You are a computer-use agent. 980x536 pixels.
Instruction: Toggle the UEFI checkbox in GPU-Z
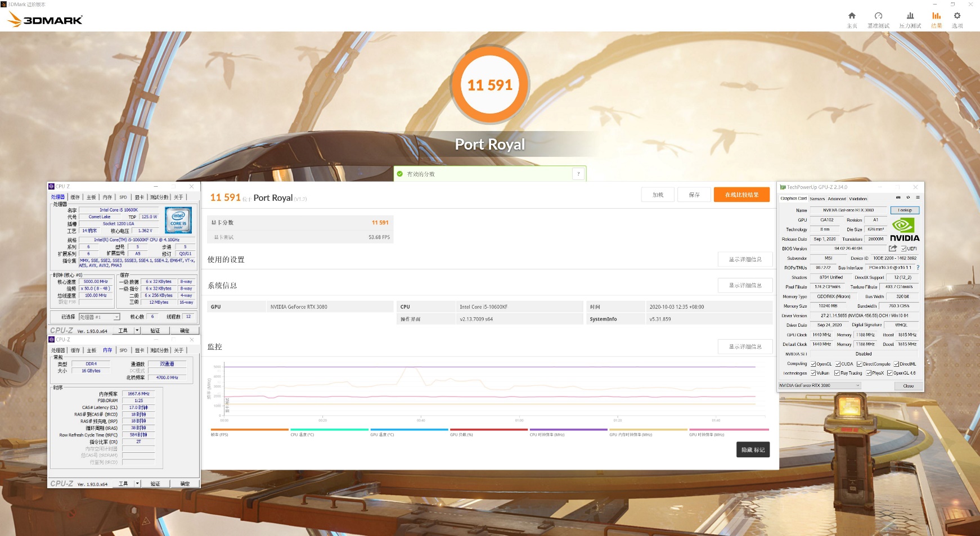tap(903, 249)
